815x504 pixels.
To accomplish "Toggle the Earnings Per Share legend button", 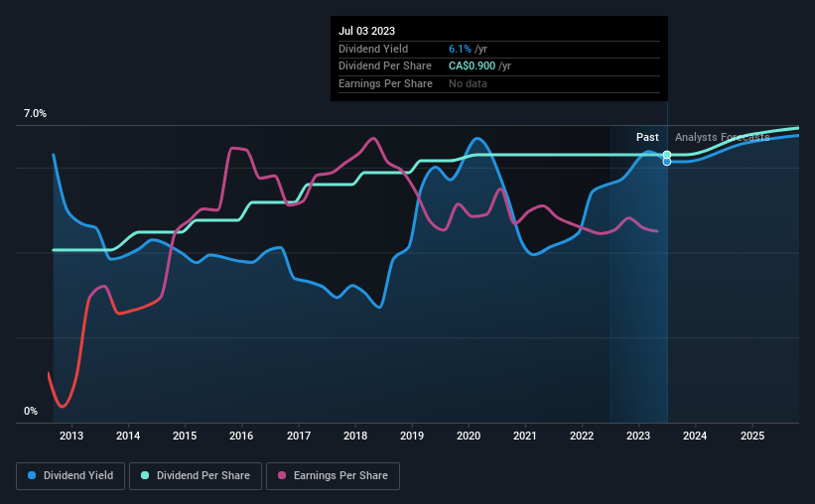I will [x=333, y=476].
